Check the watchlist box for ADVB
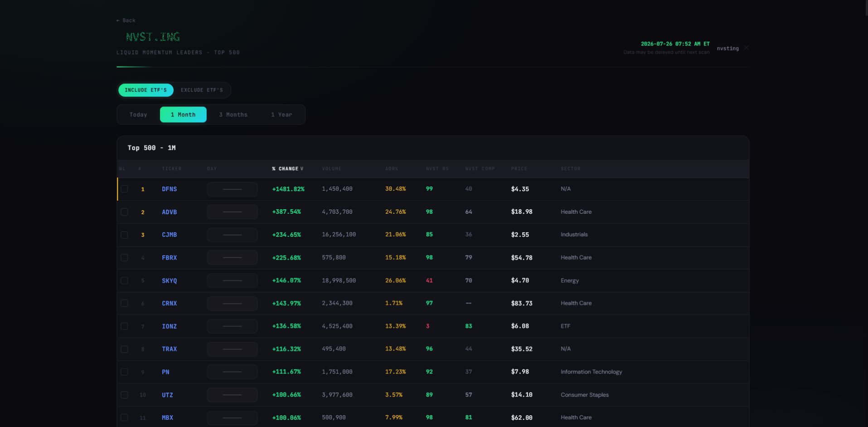 pyautogui.click(x=124, y=212)
